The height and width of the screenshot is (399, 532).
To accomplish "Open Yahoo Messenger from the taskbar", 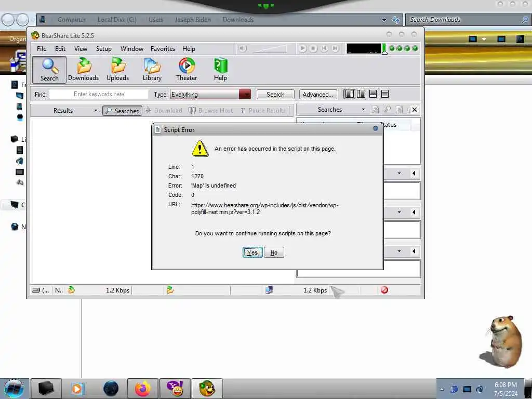I will (175, 389).
